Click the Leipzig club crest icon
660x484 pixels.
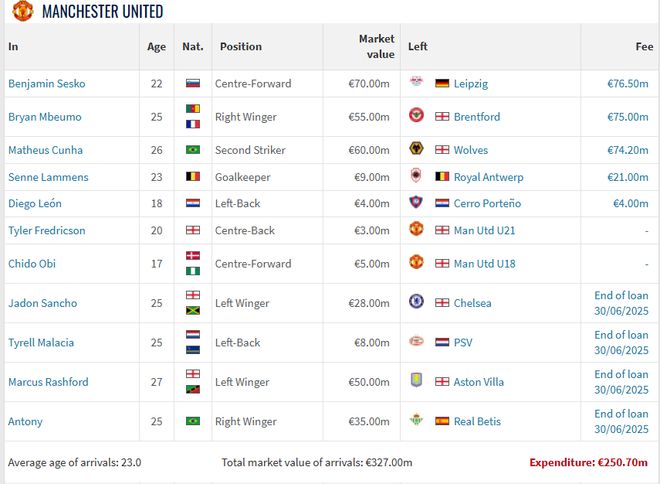(x=417, y=83)
